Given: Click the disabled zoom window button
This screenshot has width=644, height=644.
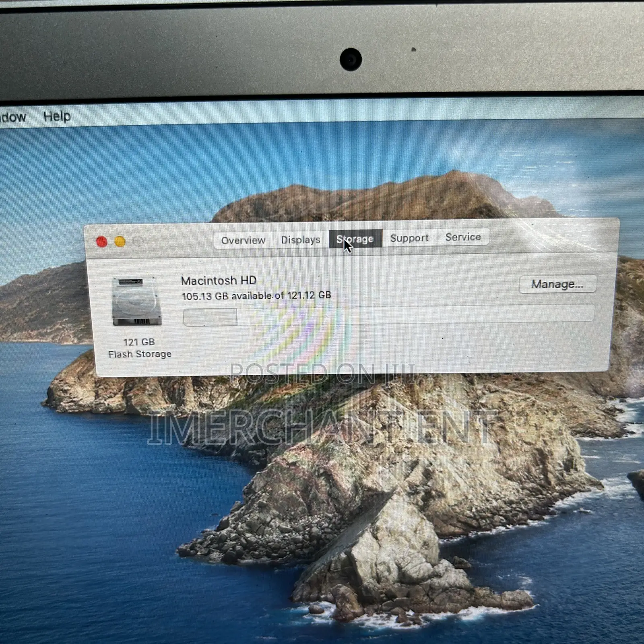Looking at the screenshot, I should pyautogui.click(x=138, y=241).
